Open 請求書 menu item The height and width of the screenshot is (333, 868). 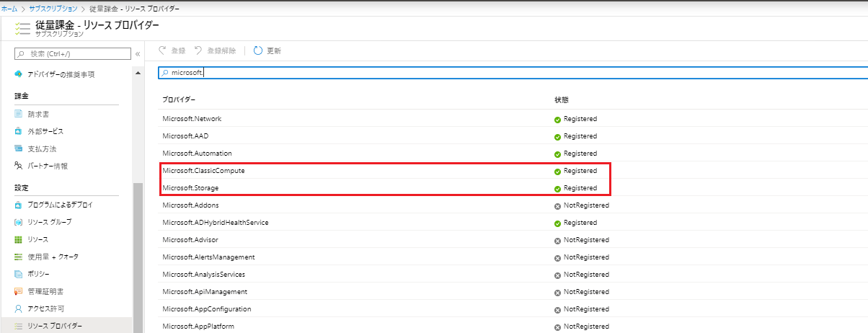point(39,114)
